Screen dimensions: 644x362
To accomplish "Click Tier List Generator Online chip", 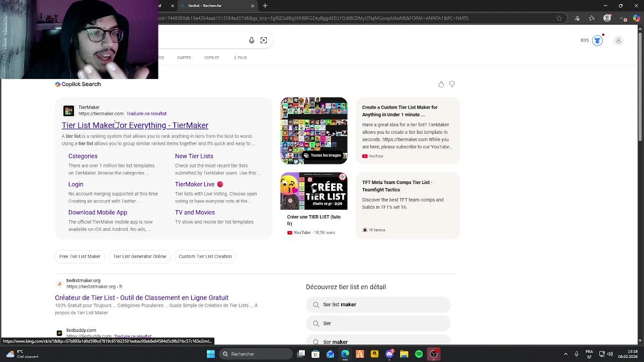I will (140, 256).
